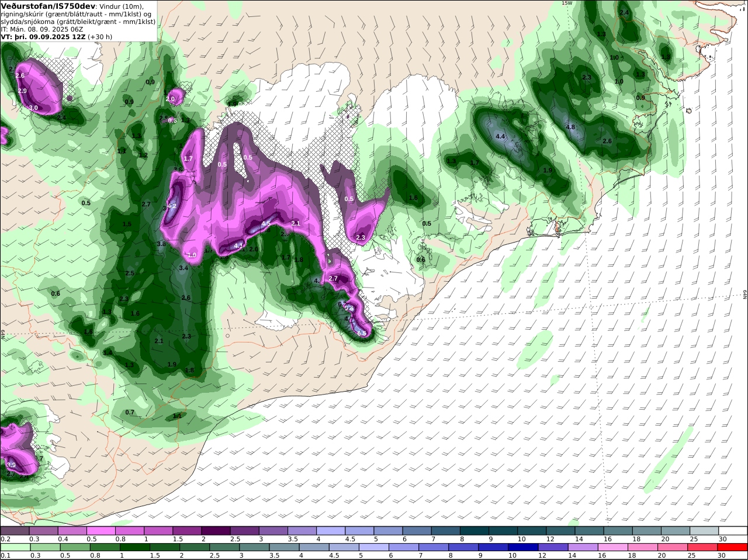Screen dimensions: 748x560
Task: Click the 0.7 rain value on map
Action: click(130, 412)
